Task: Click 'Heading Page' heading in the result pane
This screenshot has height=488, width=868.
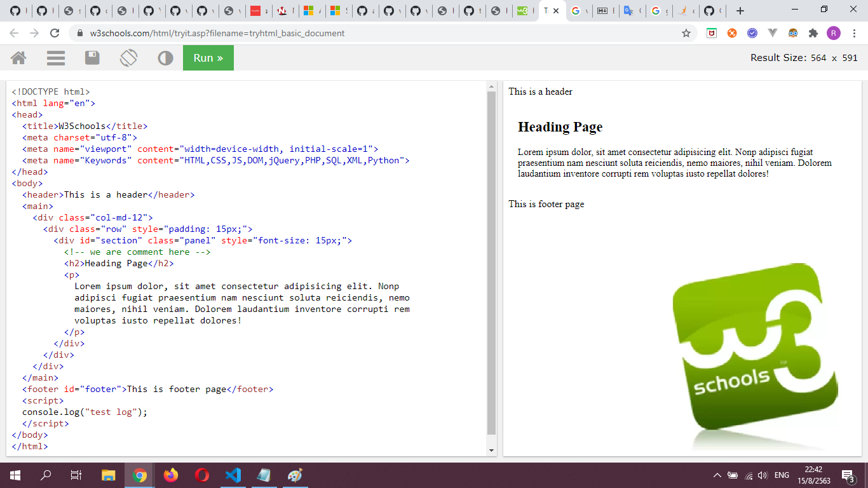Action: [x=560, y=127]
